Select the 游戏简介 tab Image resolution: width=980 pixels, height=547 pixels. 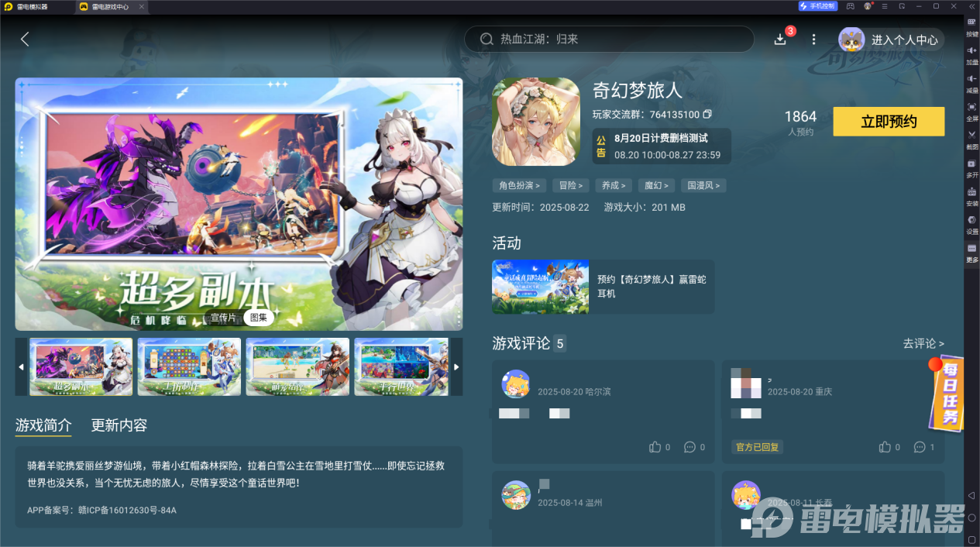click(43, 425)
